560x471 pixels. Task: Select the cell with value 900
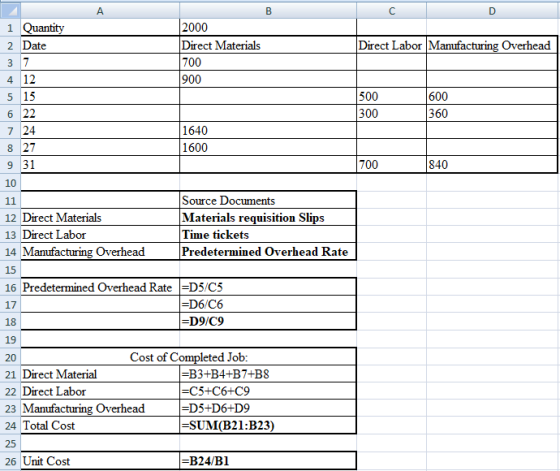(x=268, y=79)
